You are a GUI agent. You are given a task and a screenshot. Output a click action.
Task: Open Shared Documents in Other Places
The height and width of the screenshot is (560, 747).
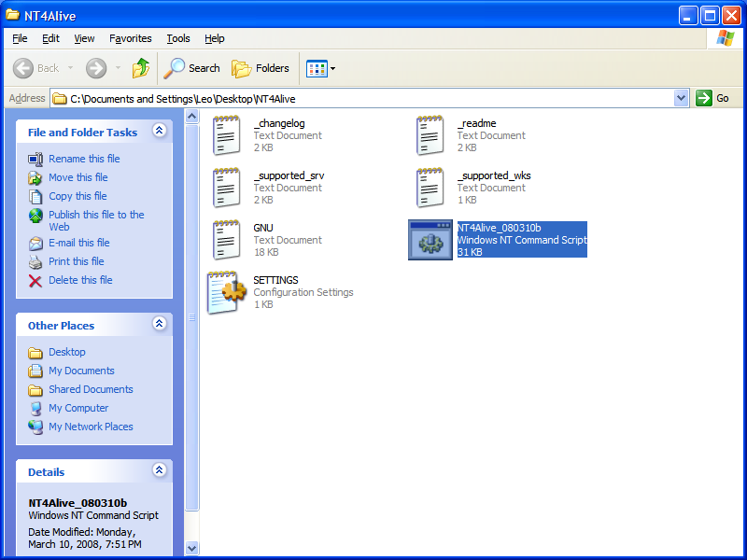(x=91, y=389)
